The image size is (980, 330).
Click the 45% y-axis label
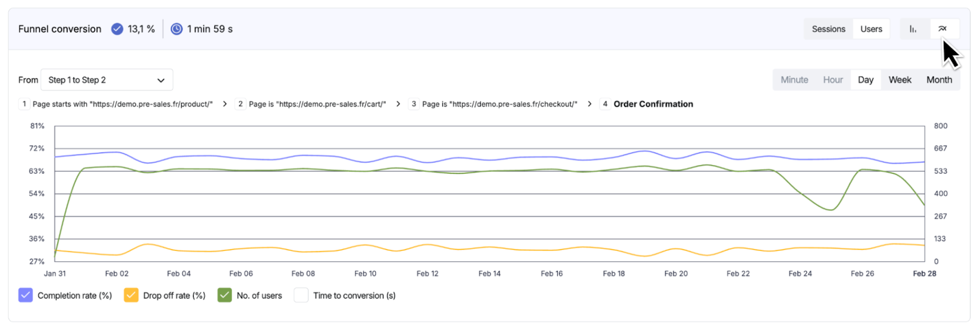pyautogui.click(x=37, y=217)
